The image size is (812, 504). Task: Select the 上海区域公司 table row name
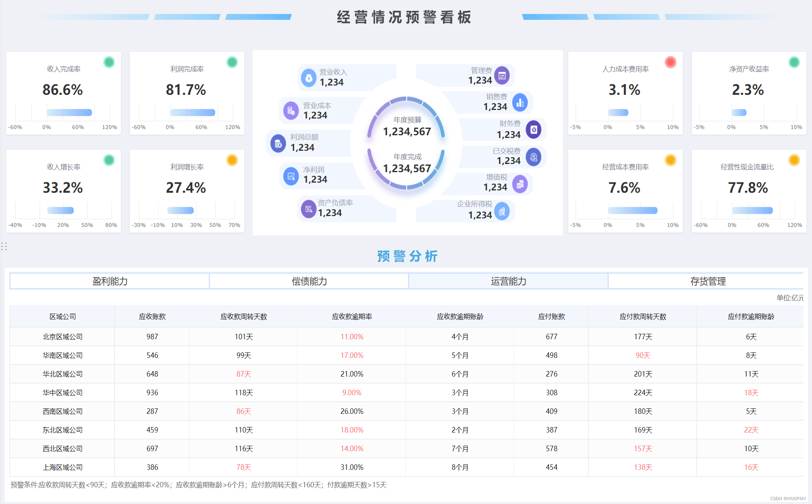point(63,467)
